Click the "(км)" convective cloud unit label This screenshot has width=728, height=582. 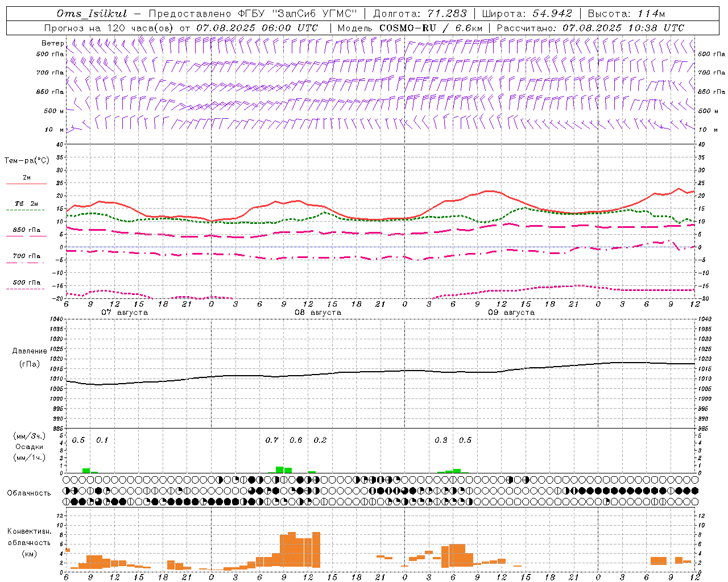pyautogui.click(x=30, y=554)
